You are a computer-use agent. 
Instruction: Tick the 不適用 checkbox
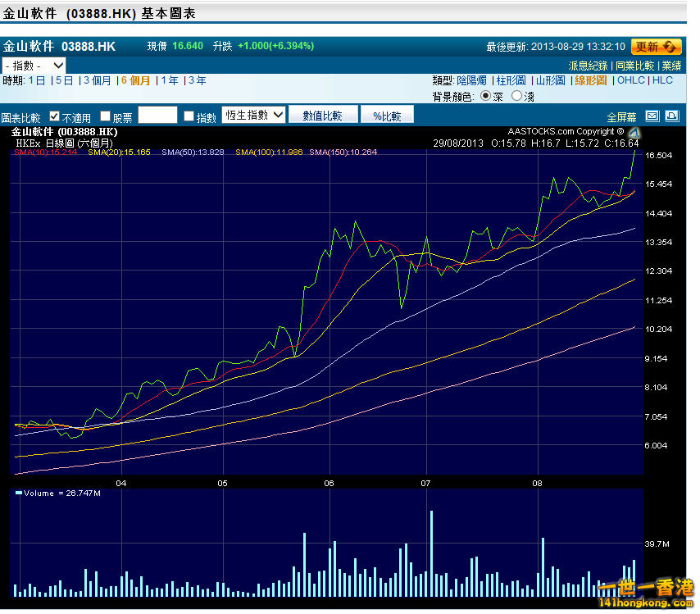tap(54, 116)
